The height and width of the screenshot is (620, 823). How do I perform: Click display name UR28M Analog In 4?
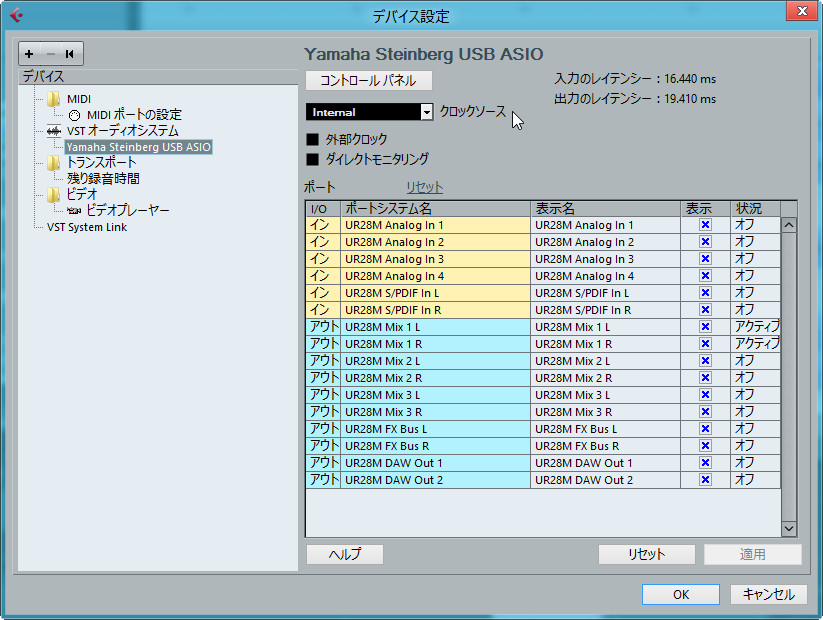[x=584, y=276]
